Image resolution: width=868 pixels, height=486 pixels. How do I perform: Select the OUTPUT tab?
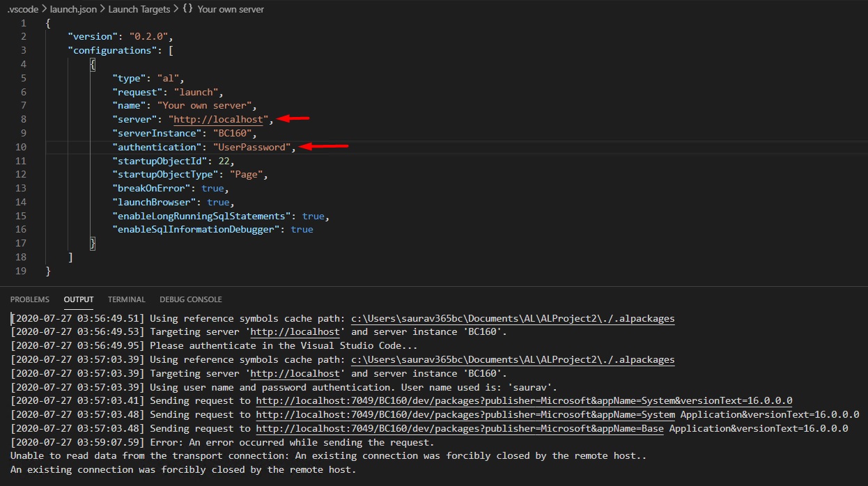[x=78, y=299]
